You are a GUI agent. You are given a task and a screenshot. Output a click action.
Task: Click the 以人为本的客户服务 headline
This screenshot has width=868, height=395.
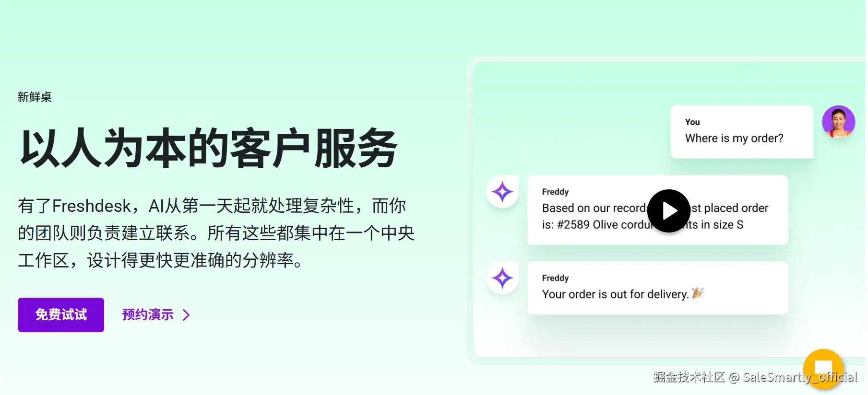[209, 149]
